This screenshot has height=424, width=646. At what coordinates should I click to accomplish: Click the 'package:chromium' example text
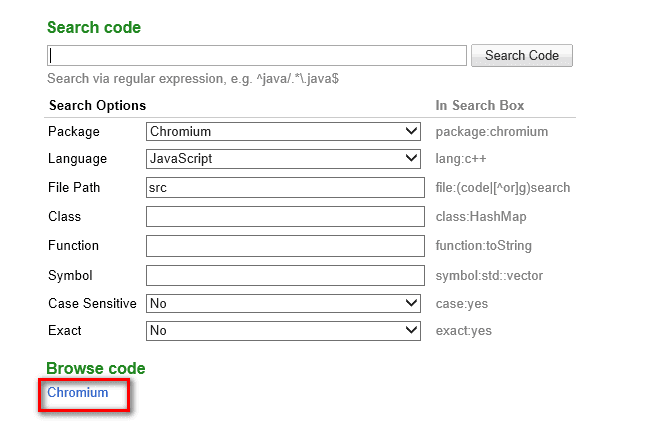tap(492, 131)
